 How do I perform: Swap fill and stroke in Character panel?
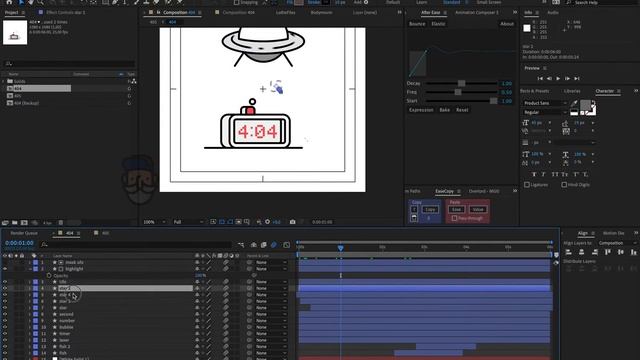tap(593, 102)
